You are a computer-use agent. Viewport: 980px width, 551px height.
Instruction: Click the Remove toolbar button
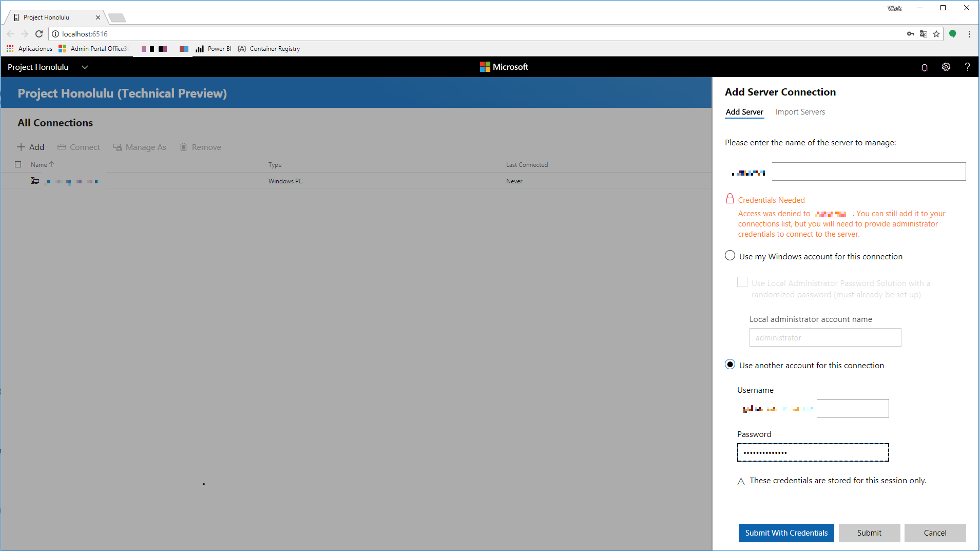200,147
